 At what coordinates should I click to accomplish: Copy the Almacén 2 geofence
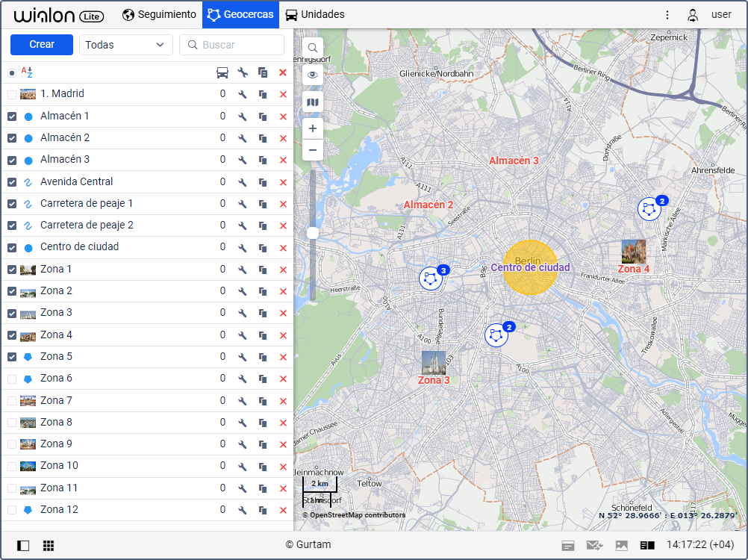click(263, 138)
